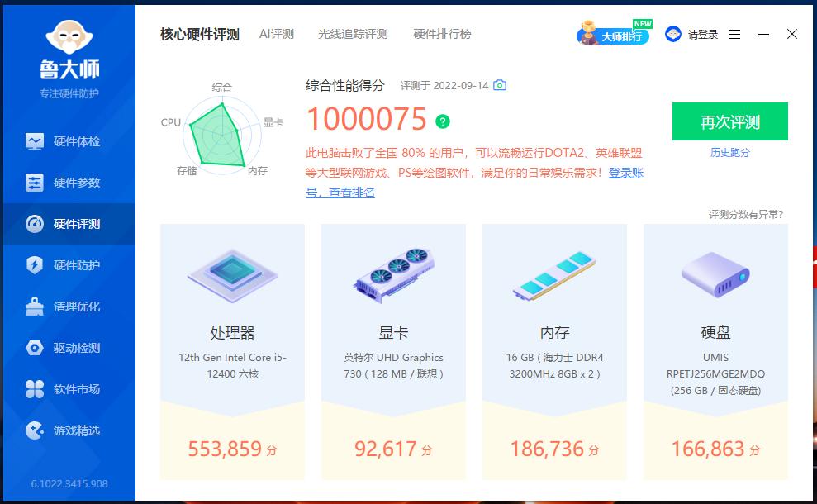
Task: Switch to 硬件排行榜 tab
Action: 442,35
